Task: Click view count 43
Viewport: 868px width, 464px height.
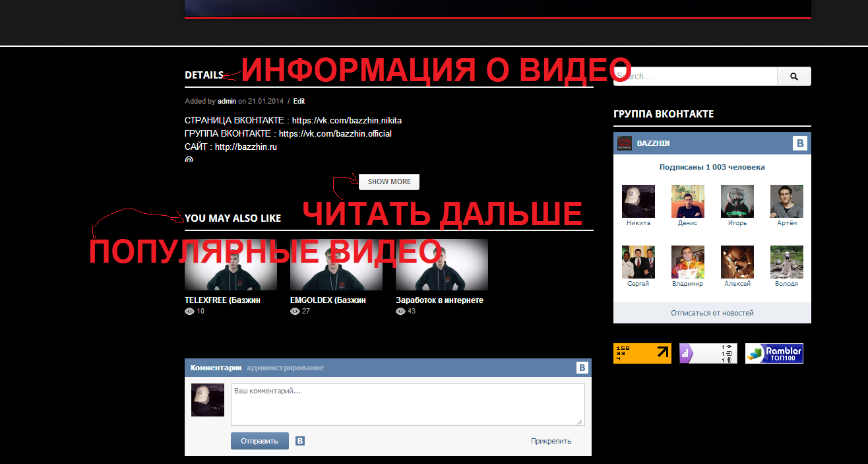Action: click(412, 312)
